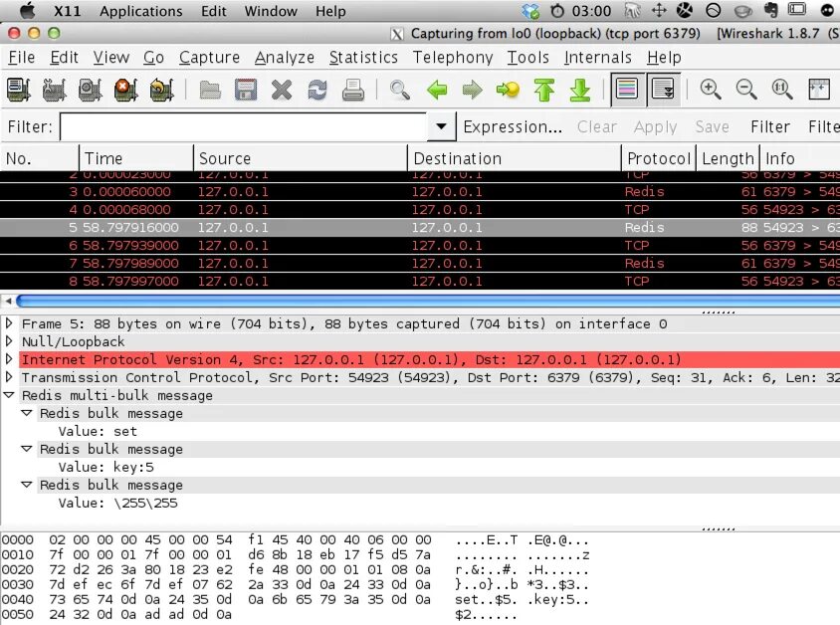Sort by the Length column header
Viewport: 840px width, 625px height.
pos(728,158)
